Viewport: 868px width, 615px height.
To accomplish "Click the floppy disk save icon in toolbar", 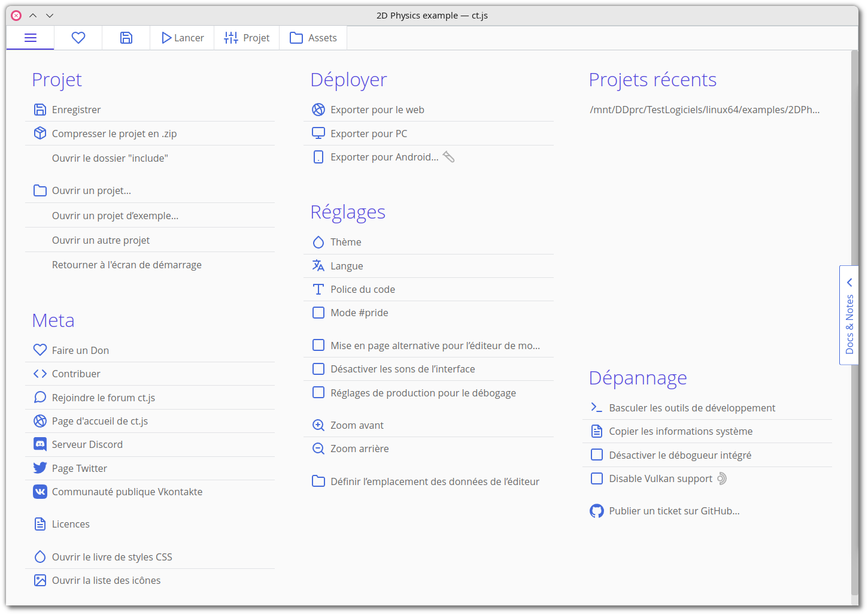I will click(x=126, y=38).
